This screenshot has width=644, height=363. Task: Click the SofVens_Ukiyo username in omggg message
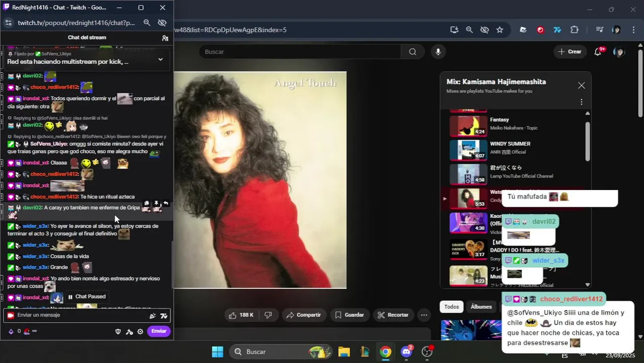tap(49, 144)
